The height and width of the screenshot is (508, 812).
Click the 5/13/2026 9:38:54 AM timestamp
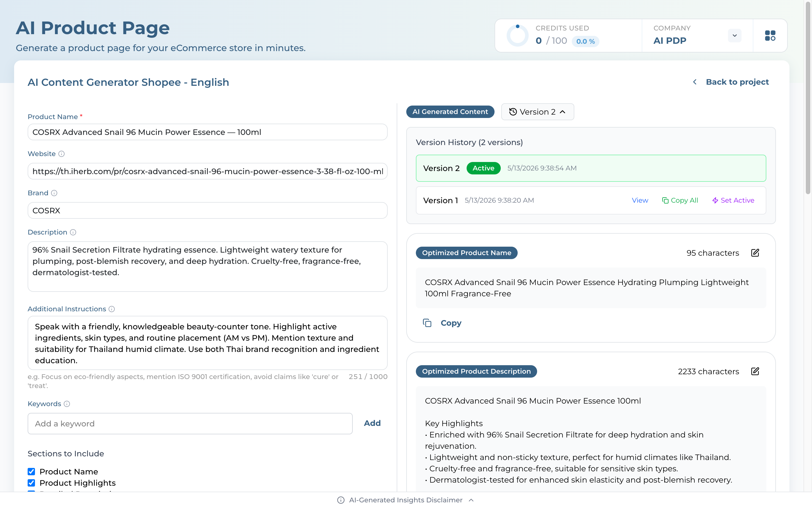point(542,168)
